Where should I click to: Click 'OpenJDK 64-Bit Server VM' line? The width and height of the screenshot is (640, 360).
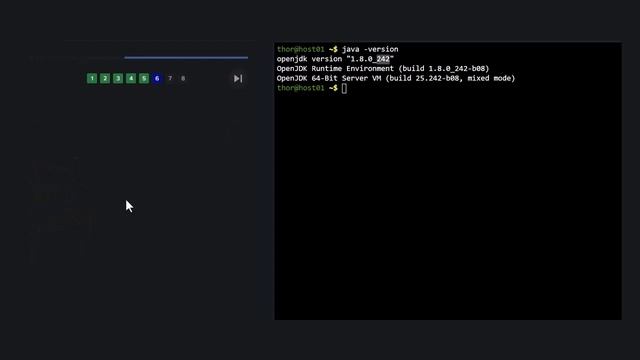pyautogui.click(x=396, y=78)
